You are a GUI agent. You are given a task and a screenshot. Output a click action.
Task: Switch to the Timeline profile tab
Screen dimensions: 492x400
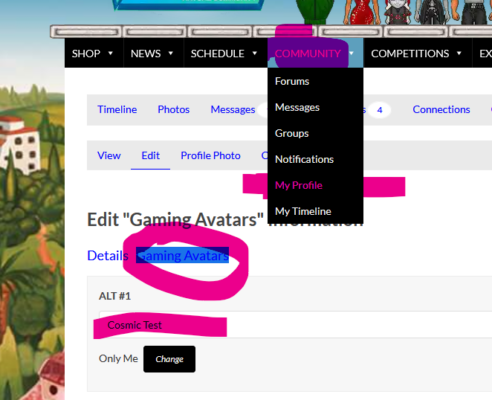tap(117, 110)
